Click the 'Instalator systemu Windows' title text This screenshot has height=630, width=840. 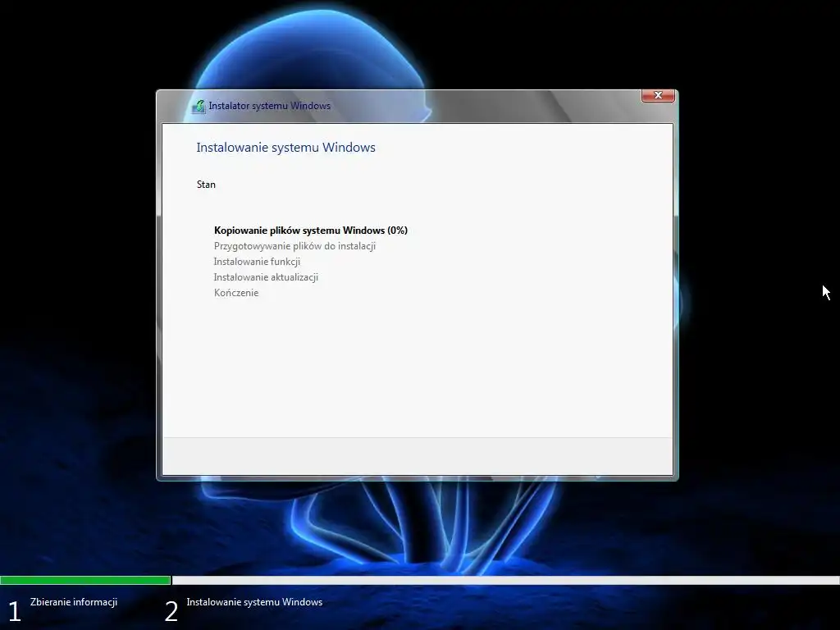(269, 106)
